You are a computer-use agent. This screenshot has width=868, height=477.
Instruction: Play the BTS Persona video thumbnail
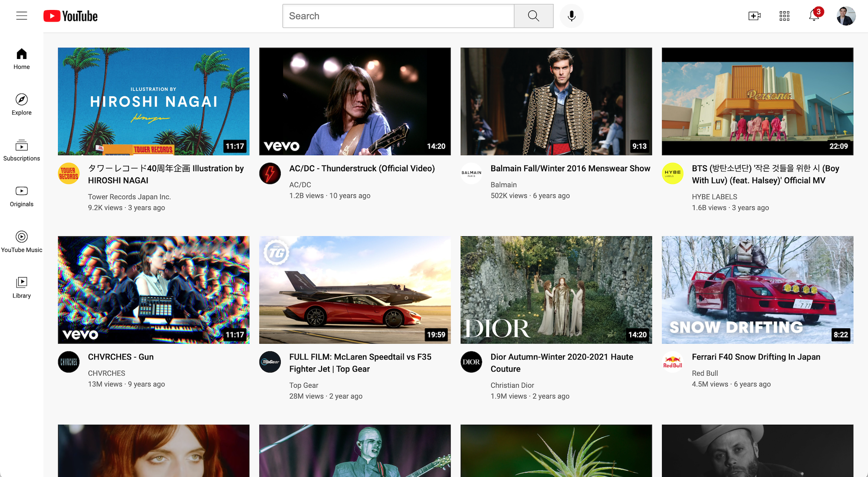click(x=758, y=101)
